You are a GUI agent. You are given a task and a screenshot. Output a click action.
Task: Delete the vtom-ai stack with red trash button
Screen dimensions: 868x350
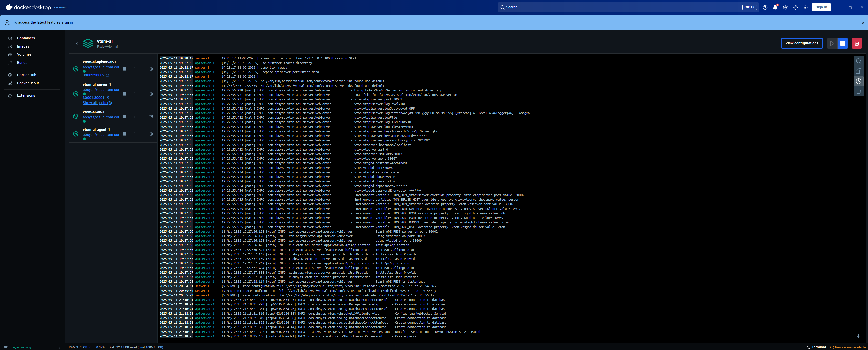click(x=857, y=44)
